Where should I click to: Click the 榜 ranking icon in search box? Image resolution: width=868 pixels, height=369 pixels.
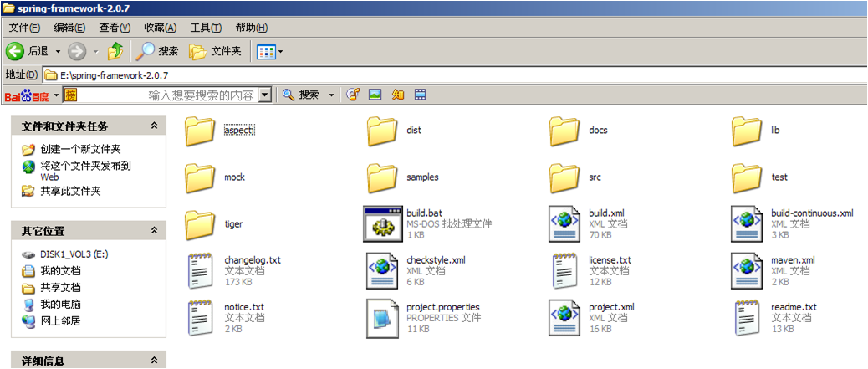coord(70,95)
